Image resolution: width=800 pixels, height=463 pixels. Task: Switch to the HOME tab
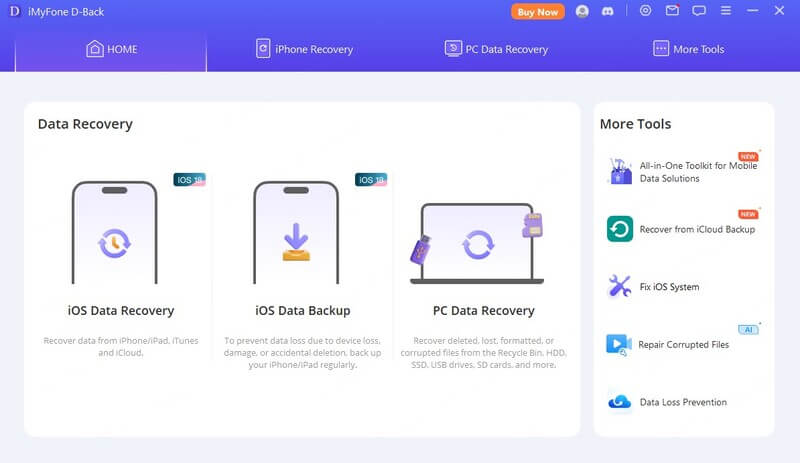pos(111,50)
